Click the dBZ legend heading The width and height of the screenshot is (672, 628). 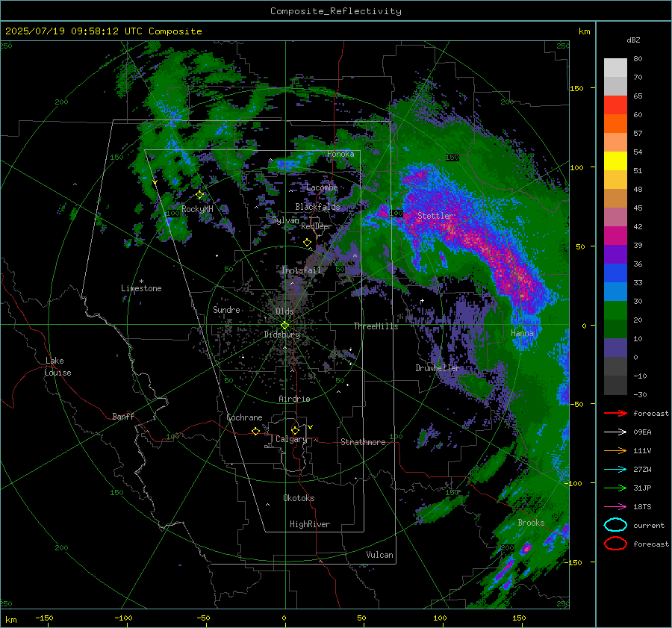(x=633, y=40)
